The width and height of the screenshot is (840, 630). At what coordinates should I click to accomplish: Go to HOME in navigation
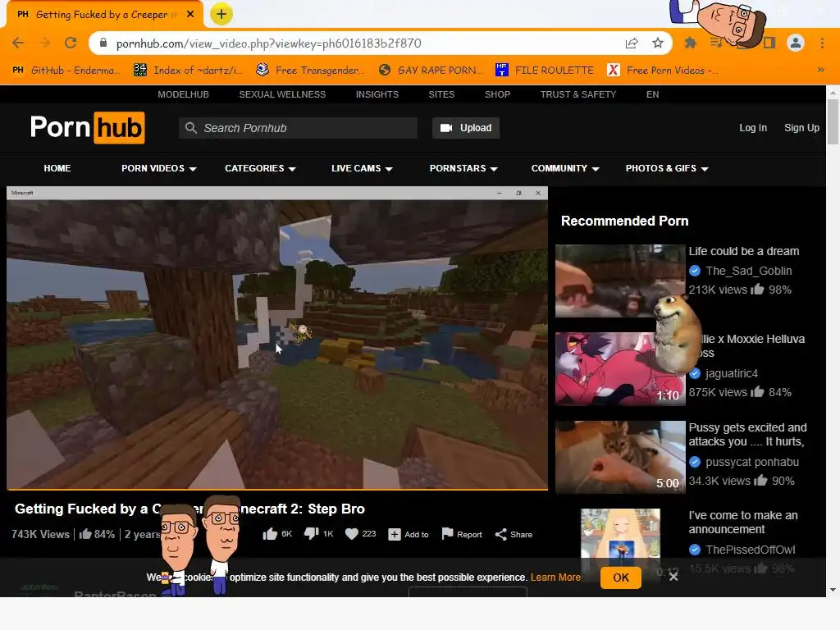click(57, 168)
